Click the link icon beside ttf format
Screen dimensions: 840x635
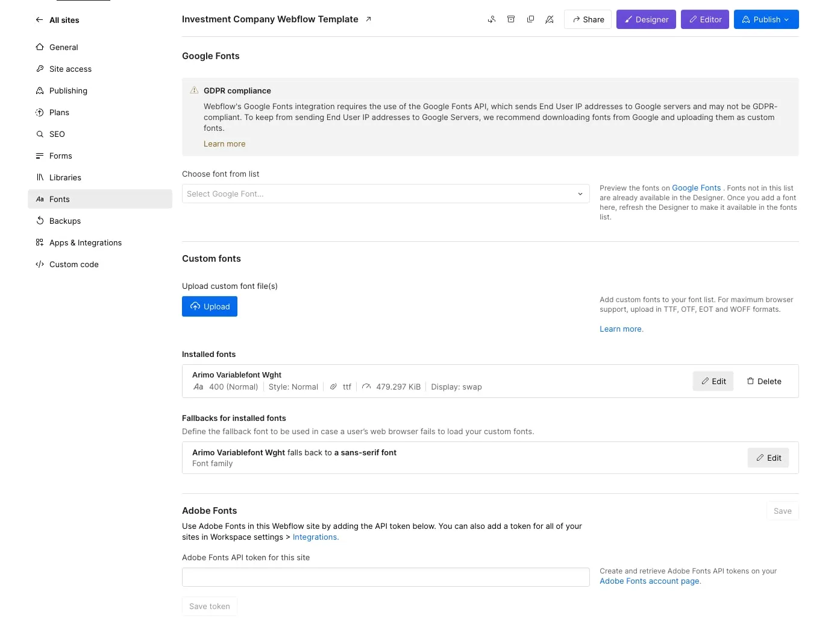333,387
